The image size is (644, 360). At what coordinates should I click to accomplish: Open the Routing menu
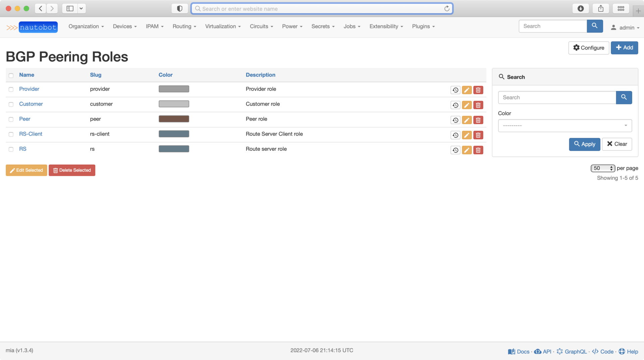184,27
